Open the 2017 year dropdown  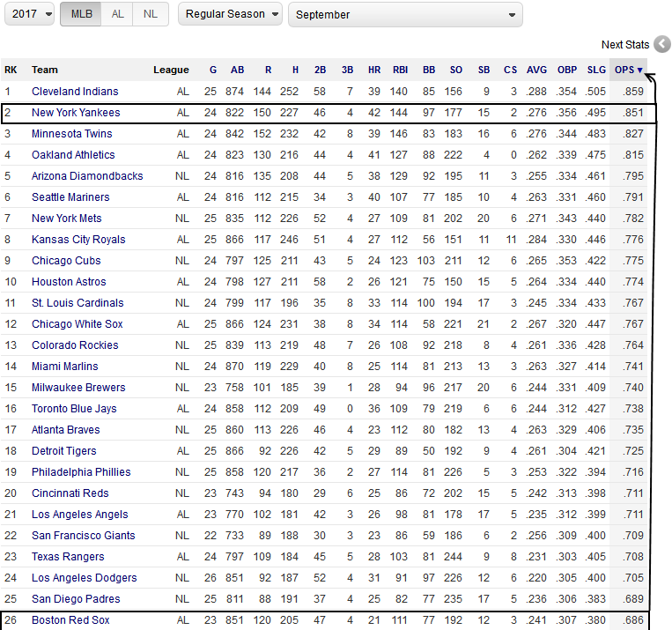click(x=30, y=14)
